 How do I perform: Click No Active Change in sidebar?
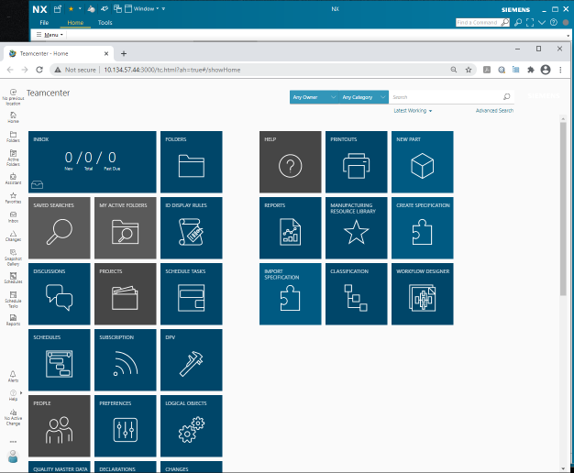(x=13, y=417)
